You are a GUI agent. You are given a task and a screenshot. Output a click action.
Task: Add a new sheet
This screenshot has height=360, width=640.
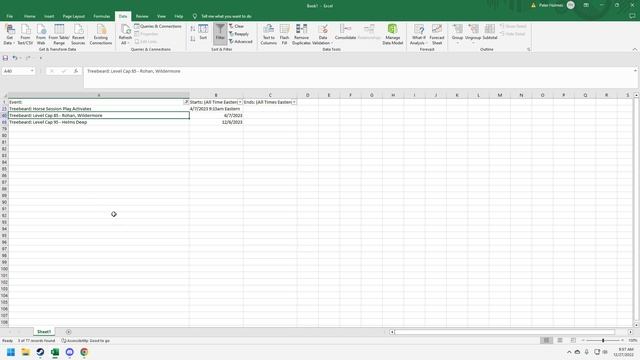pos(69,332)
